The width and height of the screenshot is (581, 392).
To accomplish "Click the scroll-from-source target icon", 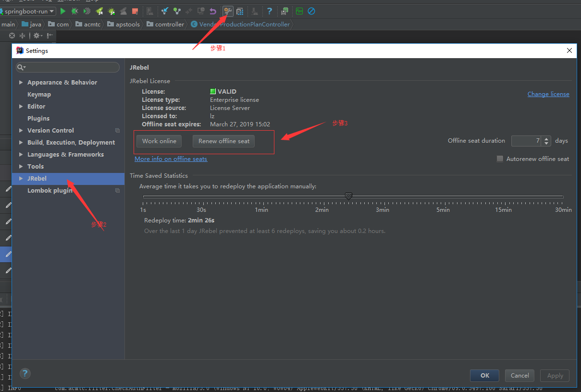I will click(x=12, y=36).
